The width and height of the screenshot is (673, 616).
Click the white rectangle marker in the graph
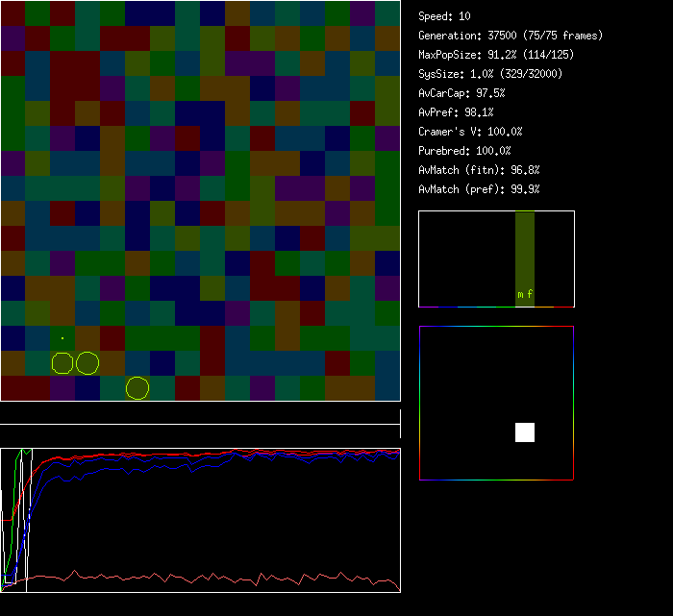(x=26, y=519)
